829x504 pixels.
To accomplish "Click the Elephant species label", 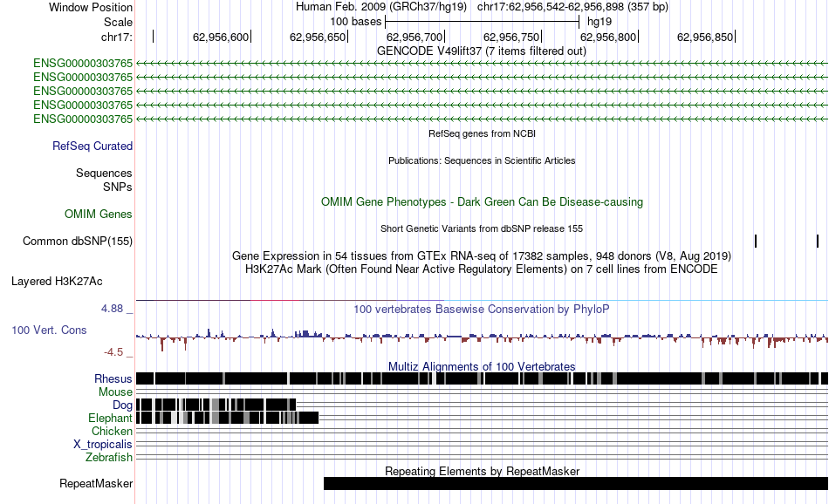I will [110, 419].
